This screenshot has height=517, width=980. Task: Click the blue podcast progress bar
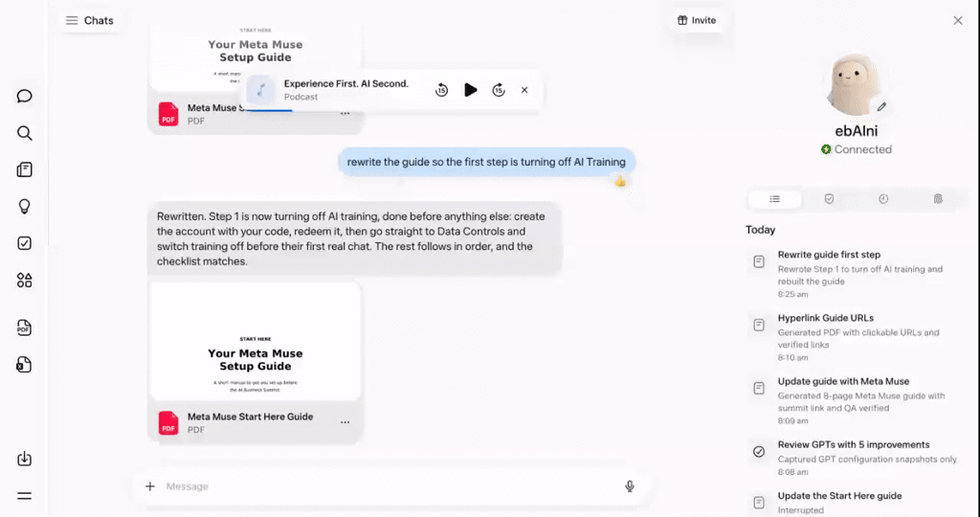click(x=268, y=111)
